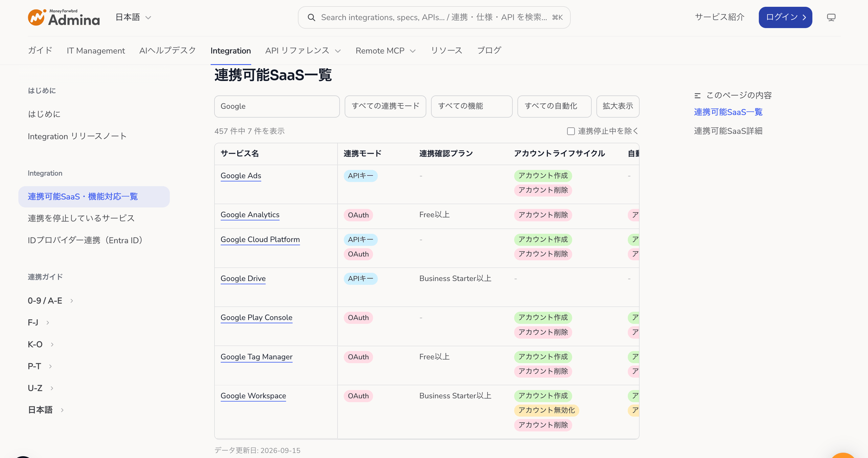The width and height of the screenshot is (868, 458).
Task: Open the リソース tab
Action: [447, 51]
